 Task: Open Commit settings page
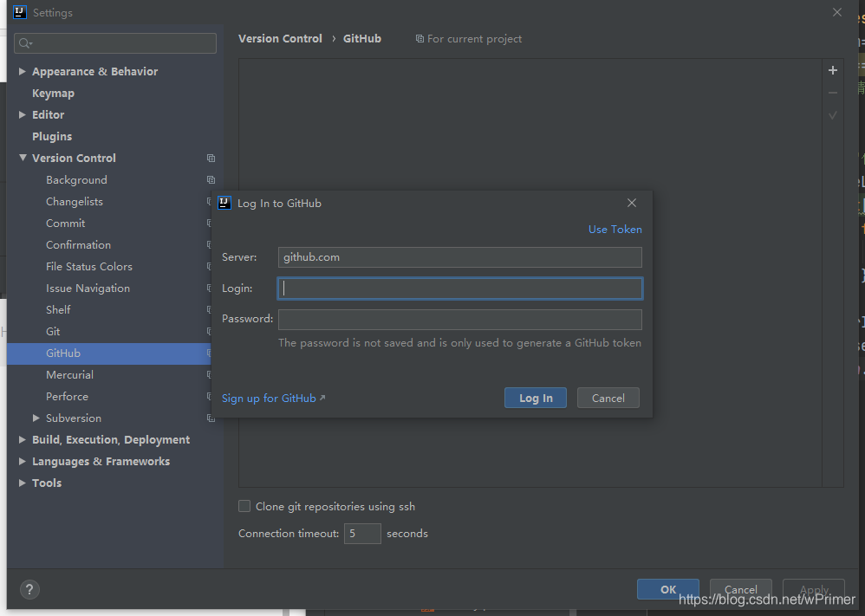(x=66, y=224)
